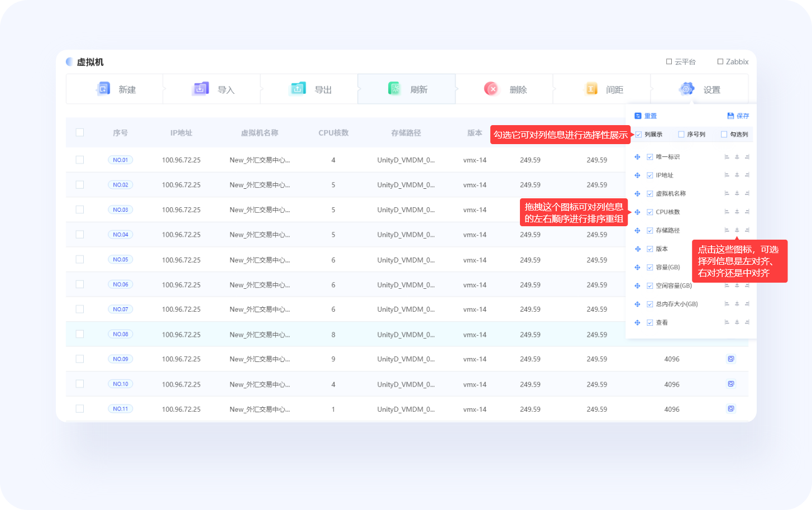This screenshot has height=510, width=812.
Task: Uncheck the 总内存大小(GB) column checkbox
Action: click(649, 304)
